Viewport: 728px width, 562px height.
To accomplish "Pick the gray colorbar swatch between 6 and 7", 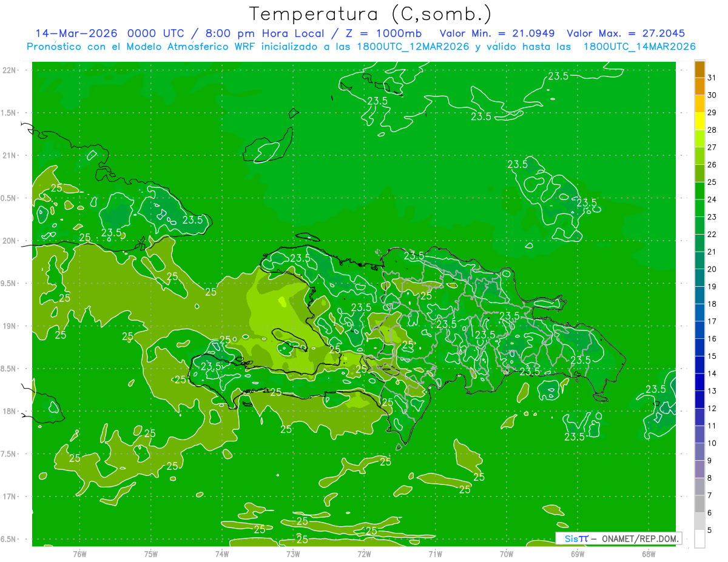I will [699, 504].
